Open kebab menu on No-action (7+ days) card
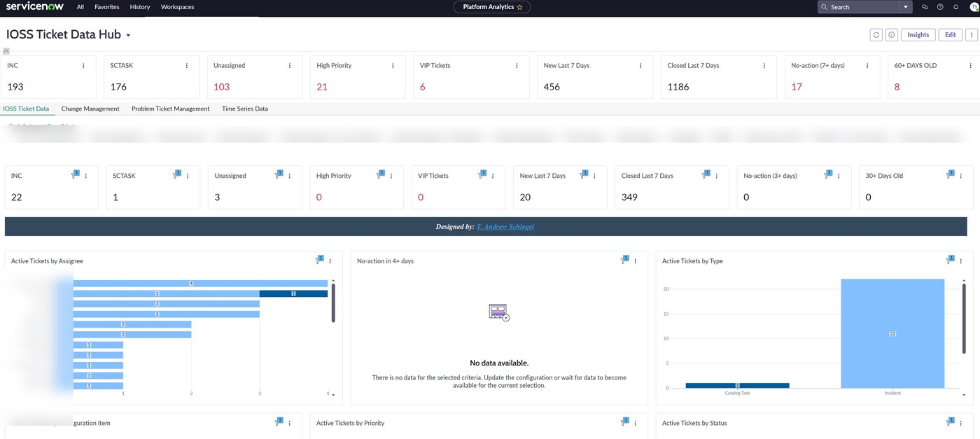This screenshot has width=980, height=439. coord(867,66)
